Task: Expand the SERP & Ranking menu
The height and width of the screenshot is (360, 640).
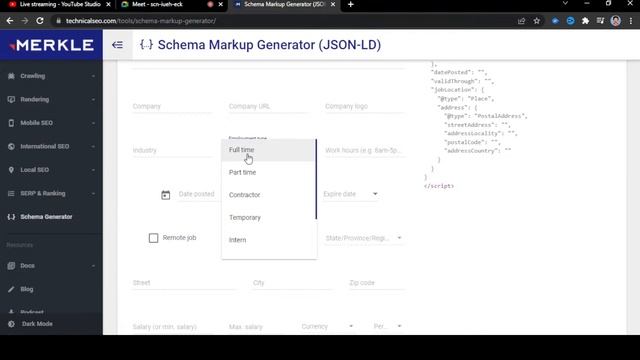Action: 93,193
